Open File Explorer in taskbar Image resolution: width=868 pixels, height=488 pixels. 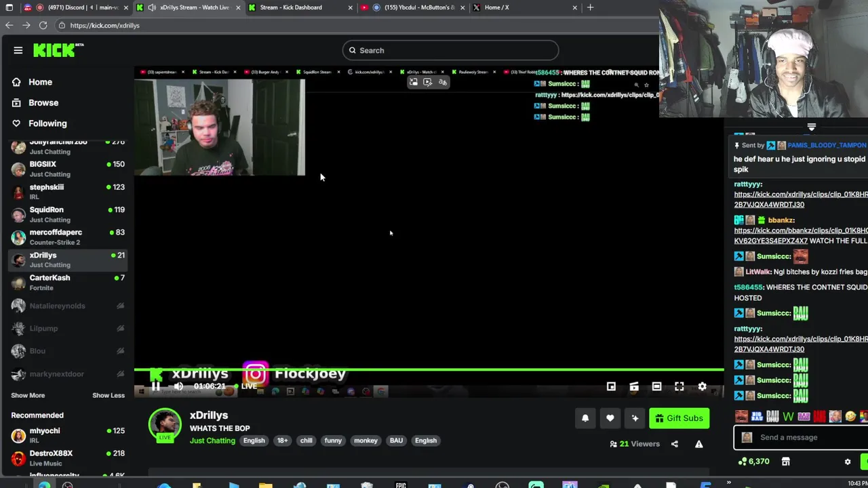point(265,485)
